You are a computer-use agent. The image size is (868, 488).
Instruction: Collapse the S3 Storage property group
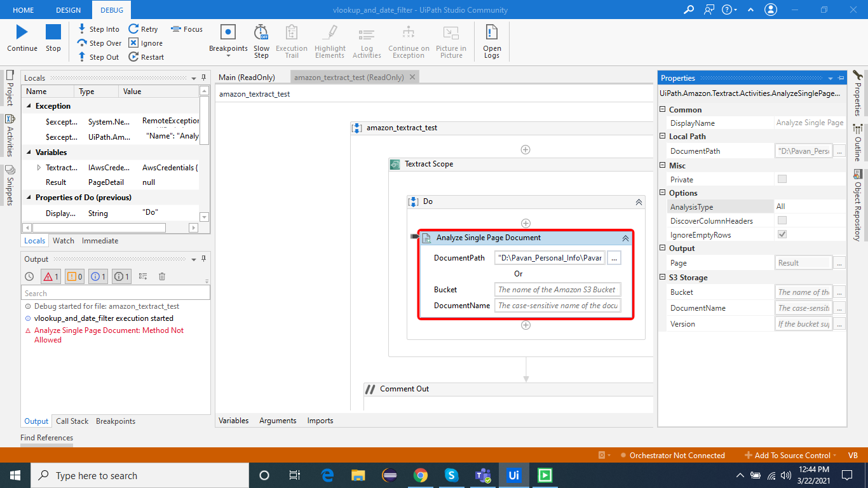coord(663,278)
